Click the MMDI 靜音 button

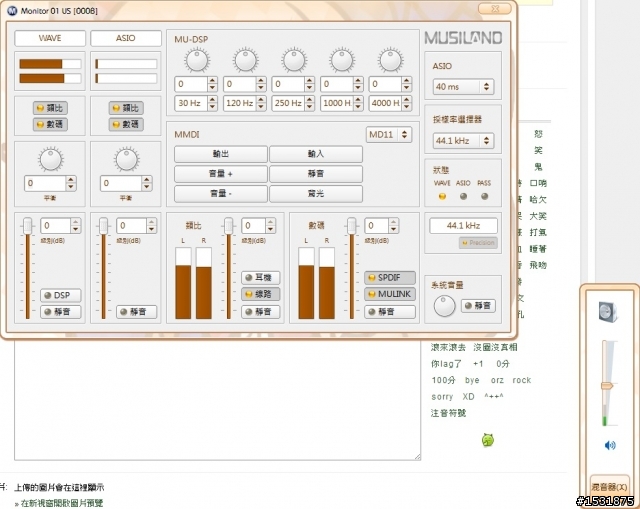(316, 174)
